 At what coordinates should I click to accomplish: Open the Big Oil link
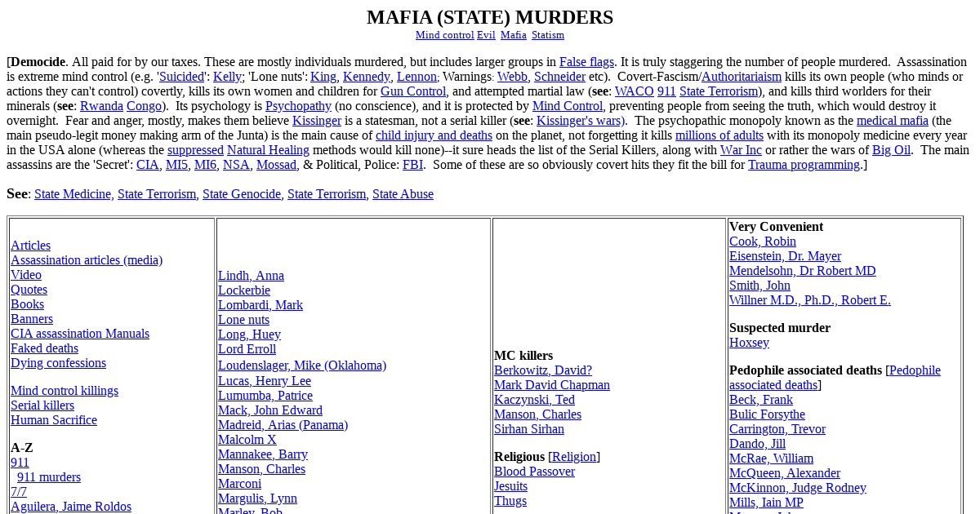tap(891, 150)
